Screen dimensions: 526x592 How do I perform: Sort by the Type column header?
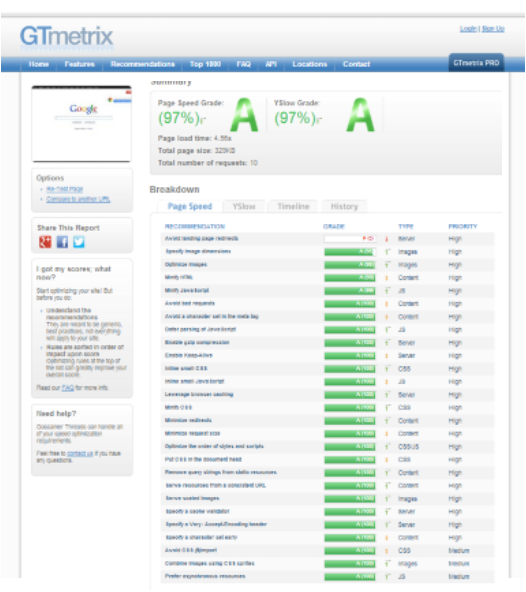pos(406,227)
